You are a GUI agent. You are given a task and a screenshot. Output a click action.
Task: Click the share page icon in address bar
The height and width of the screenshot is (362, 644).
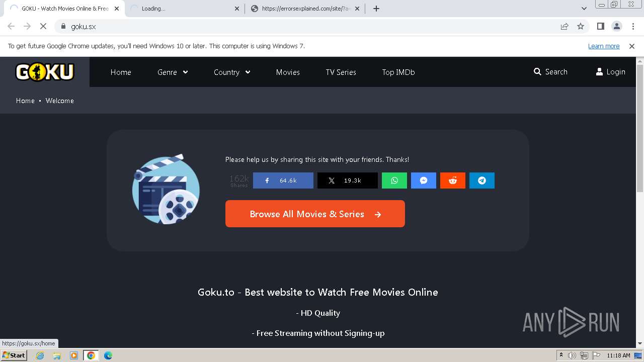(565, 26)
